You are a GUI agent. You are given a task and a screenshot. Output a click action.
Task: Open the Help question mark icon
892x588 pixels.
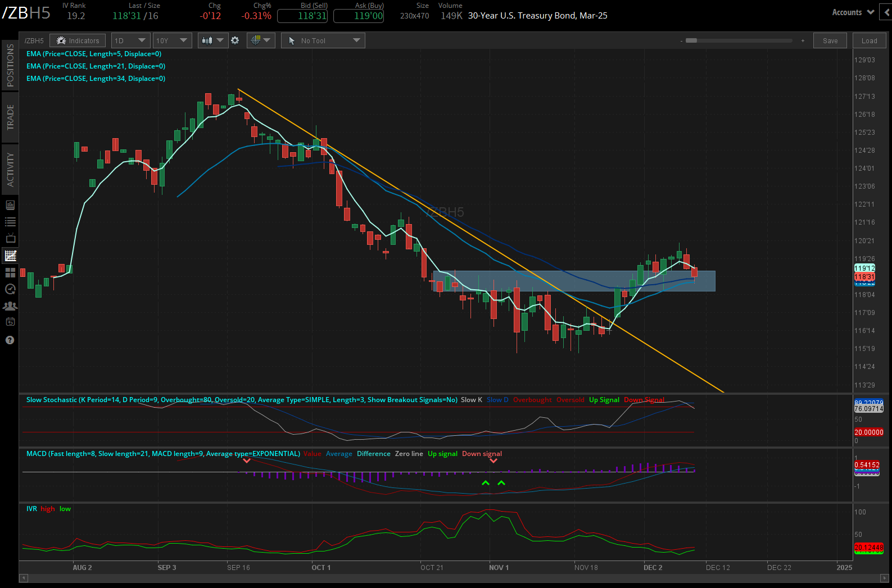point(10,340)
